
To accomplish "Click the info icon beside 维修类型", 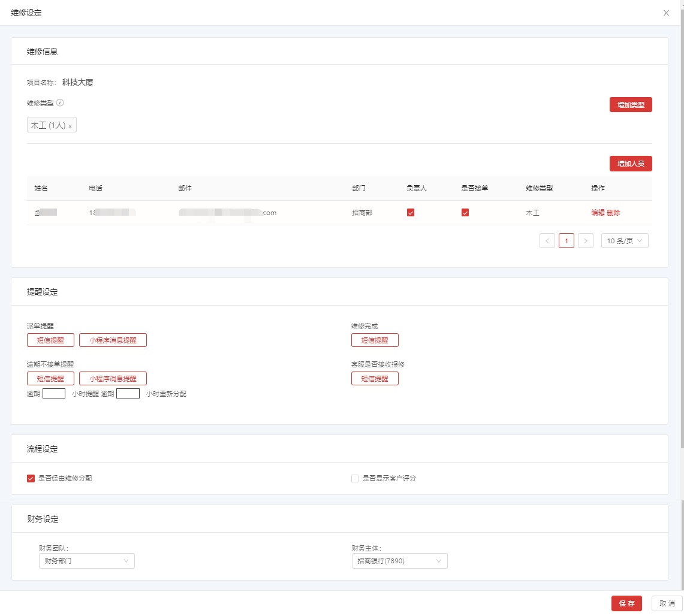I will click(x=60, y=102).
